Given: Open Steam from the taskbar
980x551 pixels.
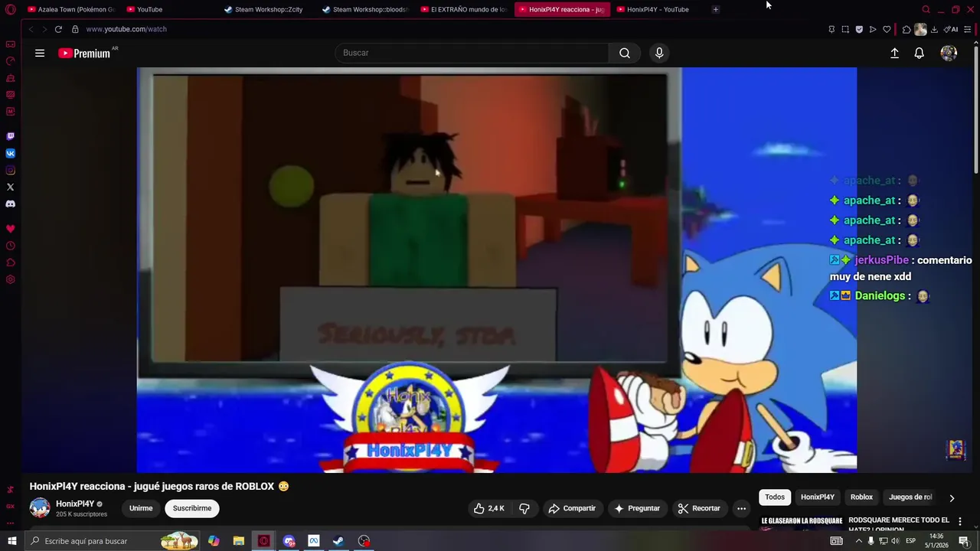Looking at the screenshot, I should [338, 541].
